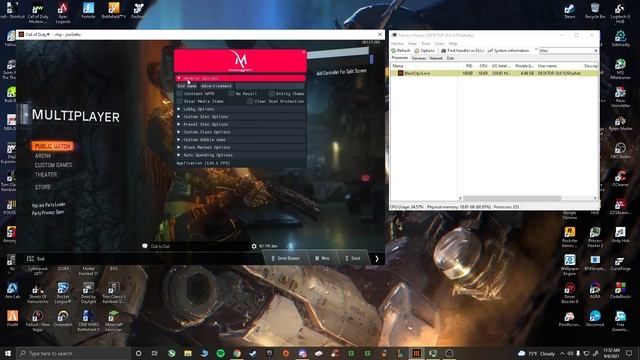This screenshot has width=640, height=360.
Task: Close the red mod menu overlay
Action: point(303,52)
